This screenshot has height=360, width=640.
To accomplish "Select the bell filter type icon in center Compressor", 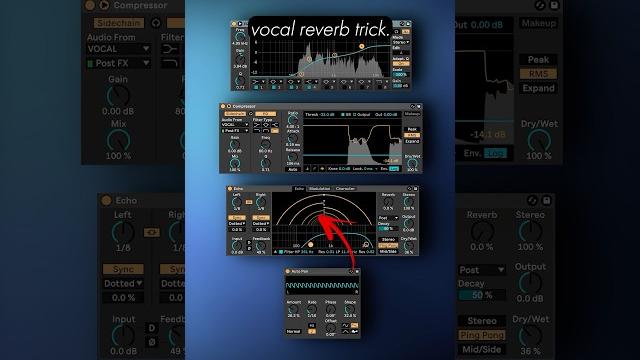I will [x=266, y=125].
